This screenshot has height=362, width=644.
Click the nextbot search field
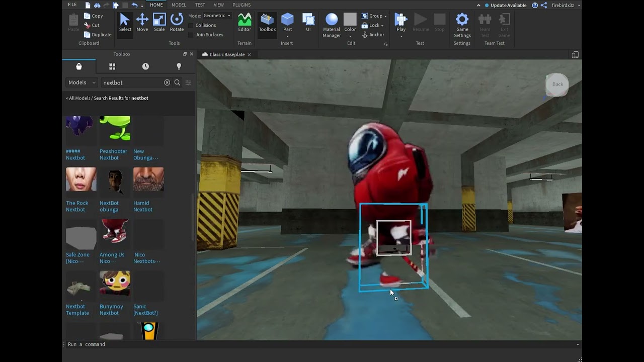(132, 82)
